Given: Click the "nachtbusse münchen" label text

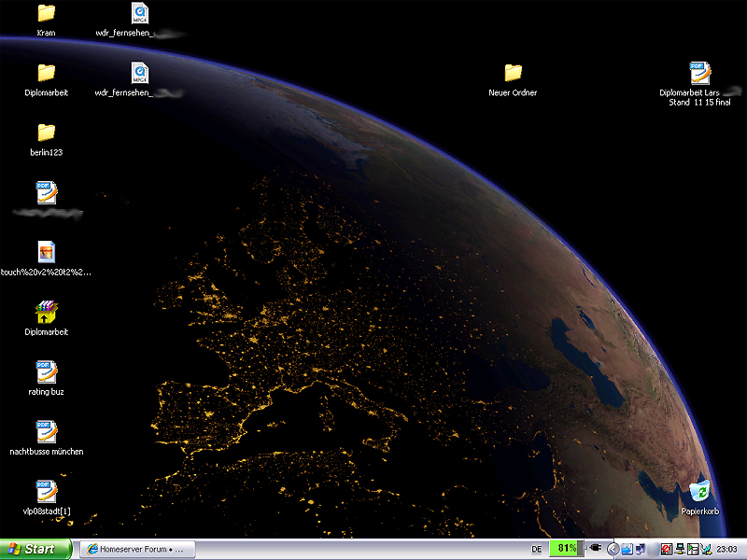Looking at the screenshot, I should pos(46,452).
